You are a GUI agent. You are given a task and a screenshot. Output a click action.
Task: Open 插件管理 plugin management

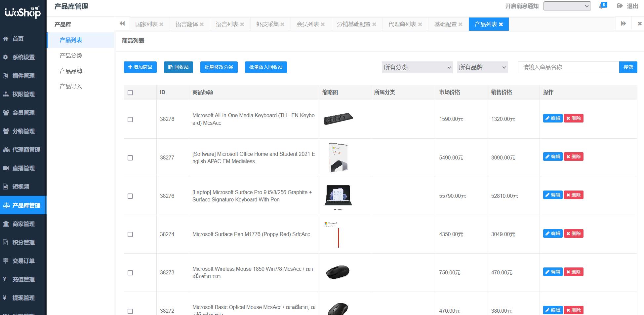tap(23, 76)
